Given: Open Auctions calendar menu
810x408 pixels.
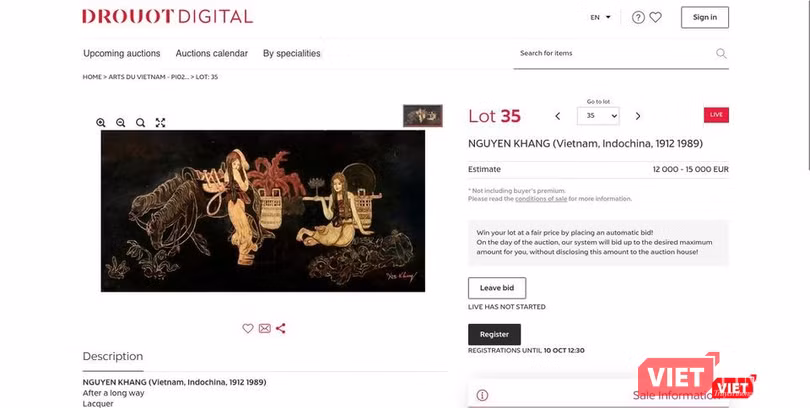Looking at the screenshot, I should point(212,53).
